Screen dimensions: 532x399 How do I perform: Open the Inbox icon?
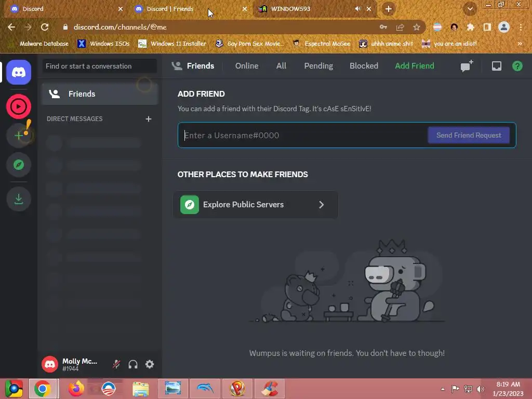(x=496, y=66)
